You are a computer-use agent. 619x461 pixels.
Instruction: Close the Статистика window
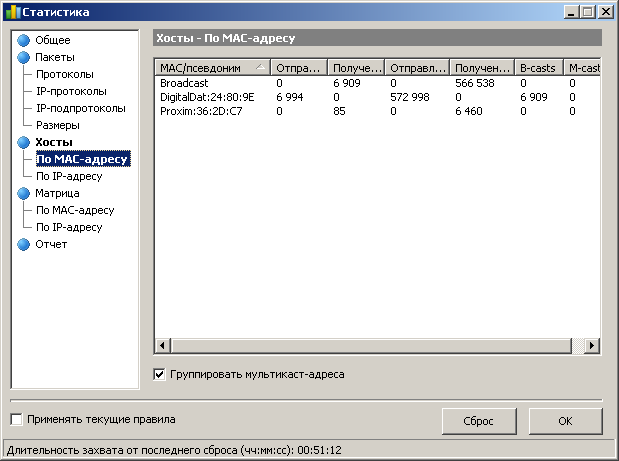coord(606,12)
